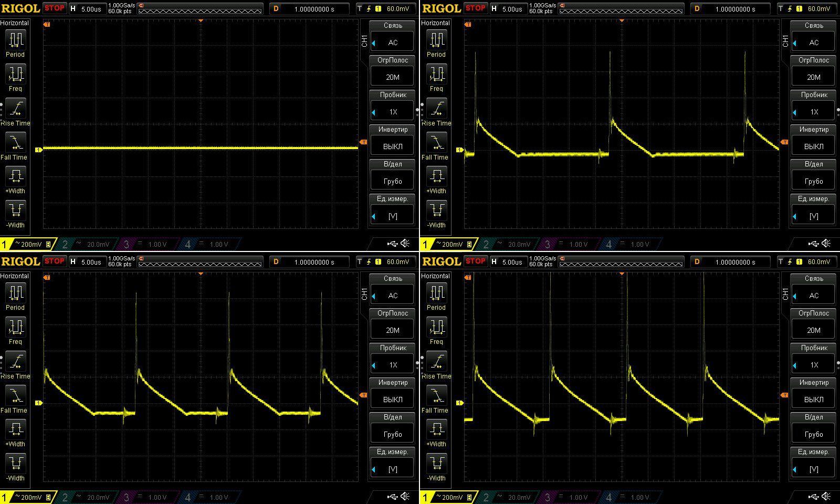Toggle Инвертир ВЫКЛ in bottom-right panel
This screenshot has height=504, width=840.
pyautogui.click(x=813, y=400)
